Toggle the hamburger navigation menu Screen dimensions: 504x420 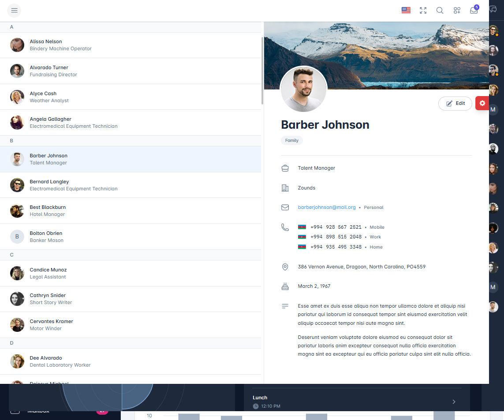[14, 11]
